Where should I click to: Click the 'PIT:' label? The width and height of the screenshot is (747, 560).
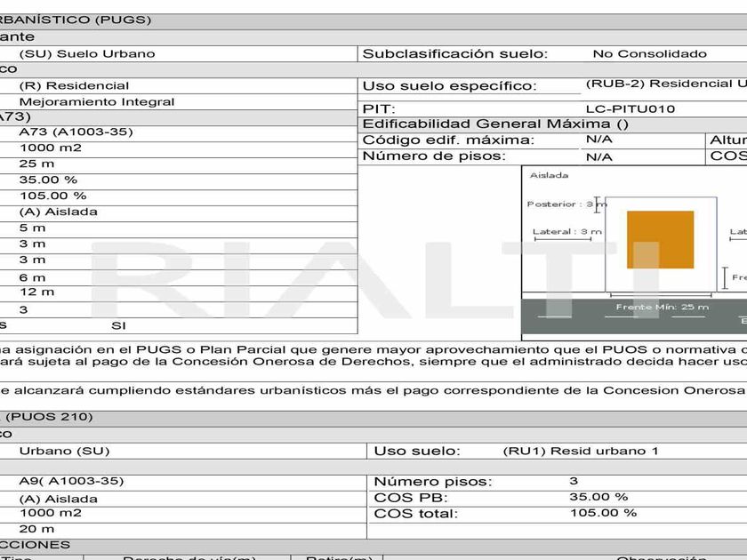click(x=379, y=109)
